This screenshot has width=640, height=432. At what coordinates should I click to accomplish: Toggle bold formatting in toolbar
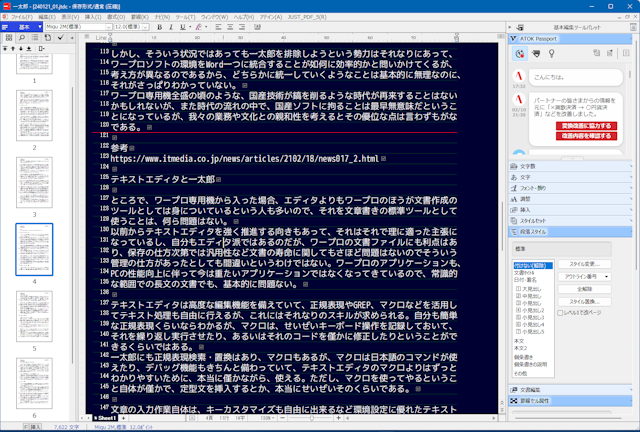[x=160, y=27]
